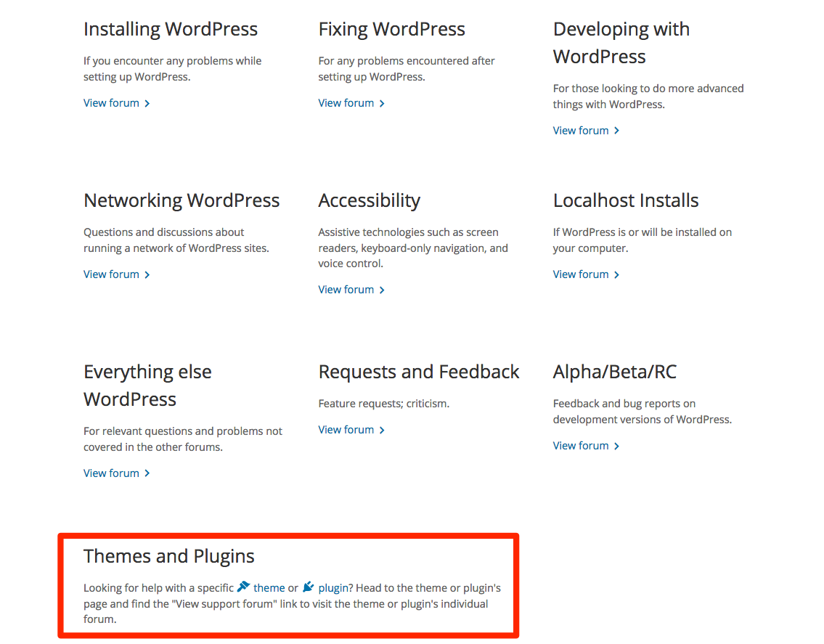Open the Accessibility View forum link

(x=351, y=290)
